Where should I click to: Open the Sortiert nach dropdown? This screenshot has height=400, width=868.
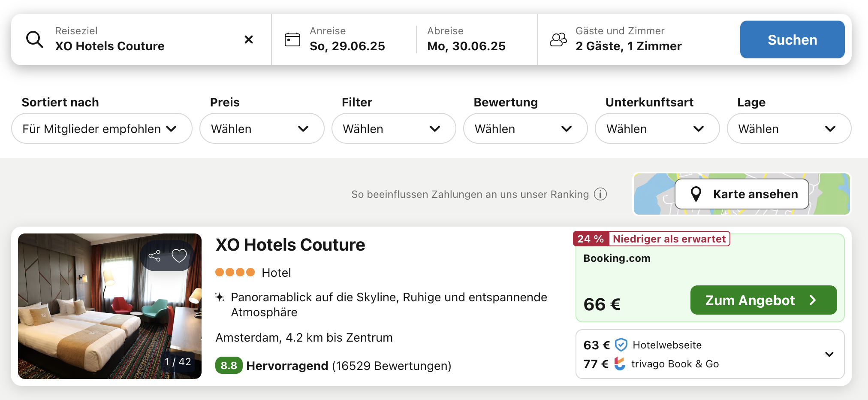coord(102,129)
